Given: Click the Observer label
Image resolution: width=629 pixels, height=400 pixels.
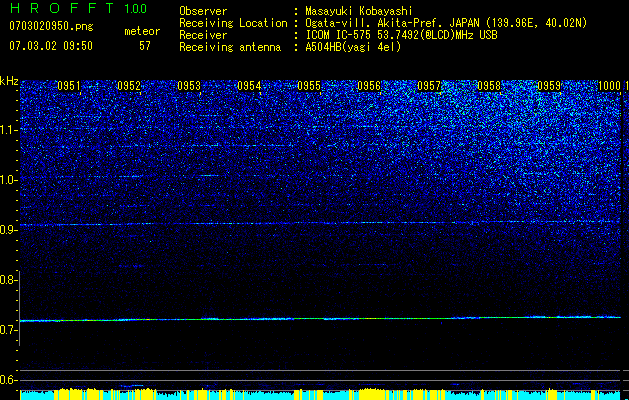Looking at the screenshot, I should 203,11.
